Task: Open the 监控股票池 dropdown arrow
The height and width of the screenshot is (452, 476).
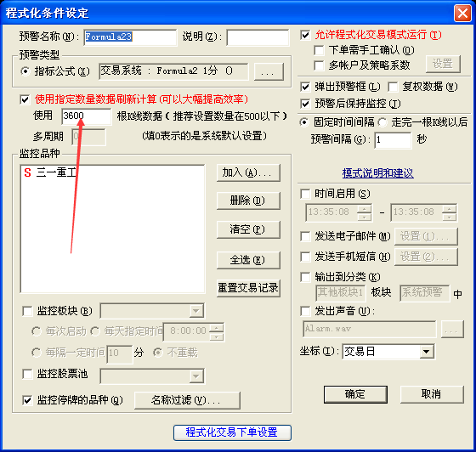Action: pyautogui.click(x=196, y=376)
